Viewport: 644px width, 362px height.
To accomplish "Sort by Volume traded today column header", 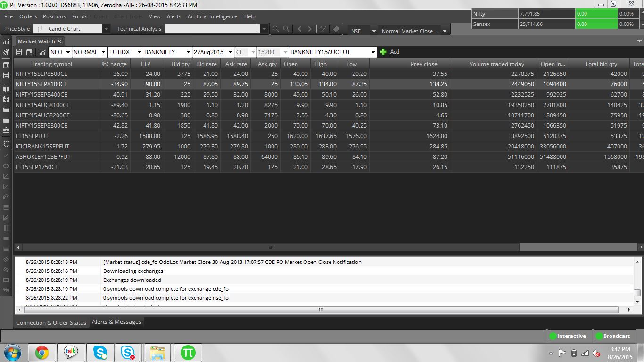I will [494, 64].
